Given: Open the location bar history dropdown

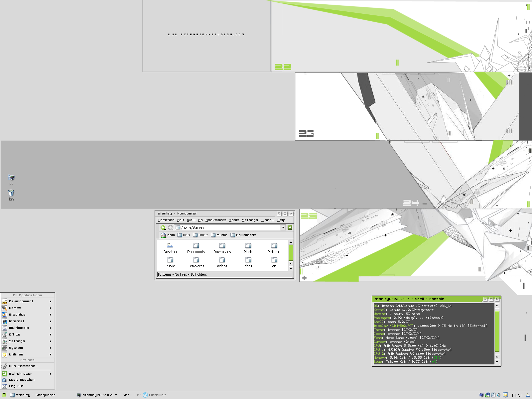Looking at the screenshot, I should (x=283, y=227).
